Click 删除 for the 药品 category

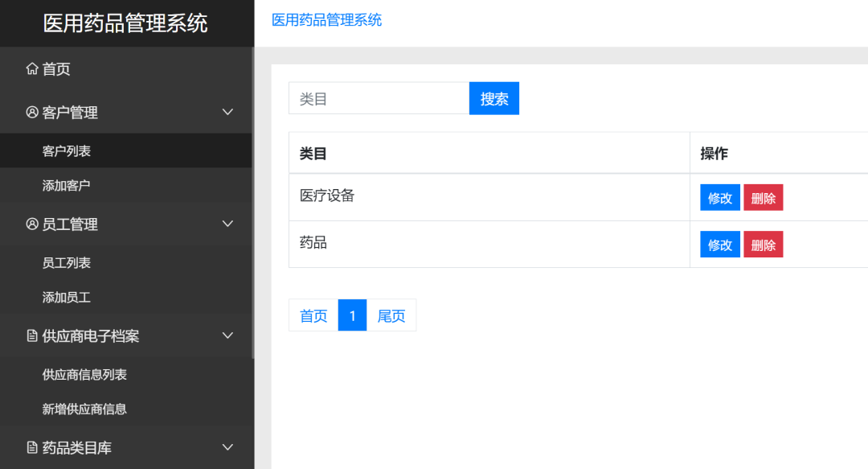[763, 244]
